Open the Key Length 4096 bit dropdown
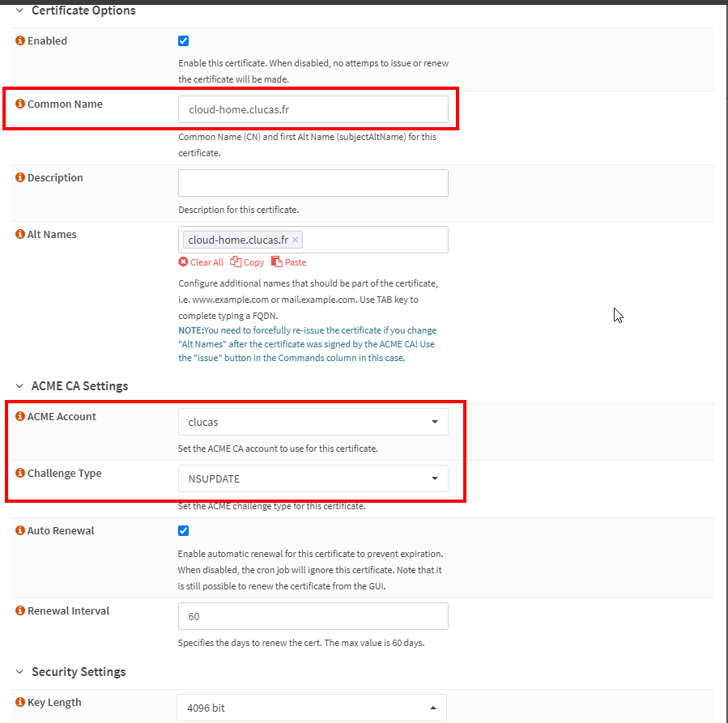Viewport: 728px width, 723px height. click(311, 708)
